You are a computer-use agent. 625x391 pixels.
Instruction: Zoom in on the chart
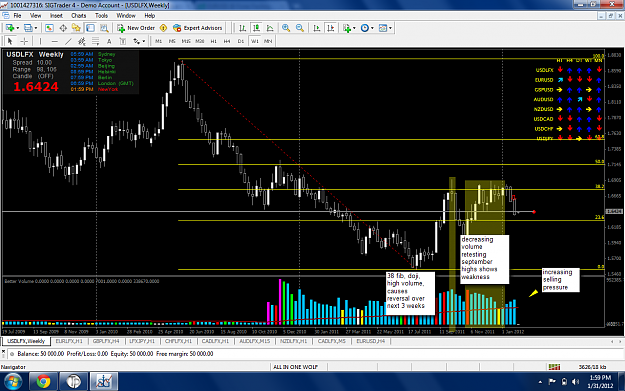click(286, 28)
